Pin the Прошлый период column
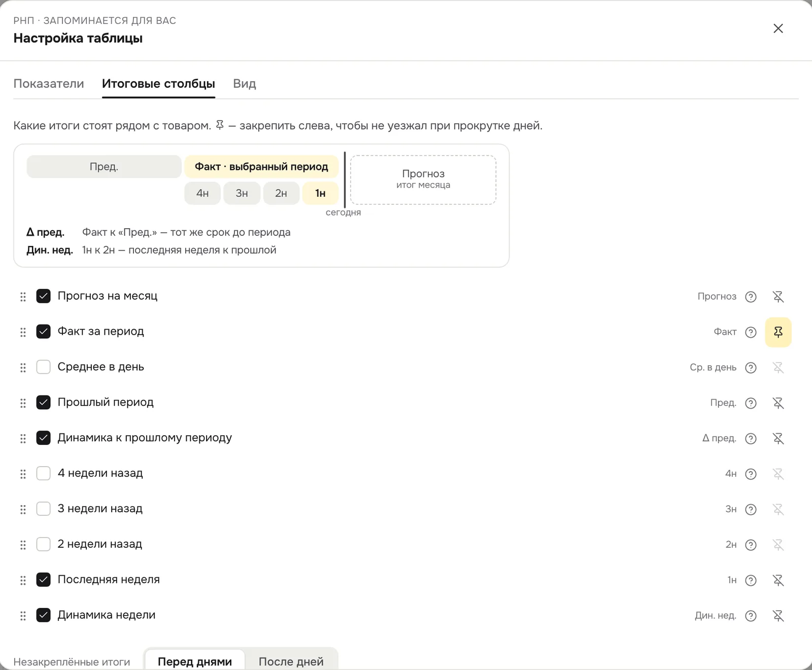This screenshot has height=670, width=812. click(x=778, y=403)
